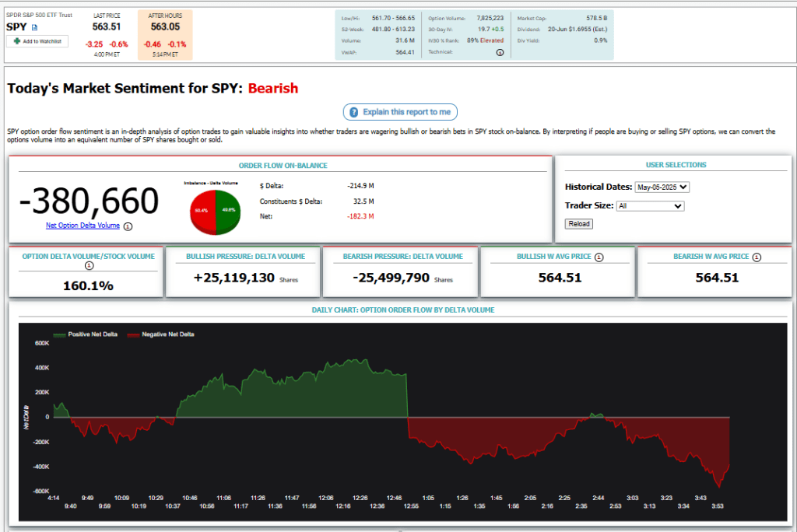Click Explain this report to me
Screen dimensions: 797x532
tap(400, 112)
